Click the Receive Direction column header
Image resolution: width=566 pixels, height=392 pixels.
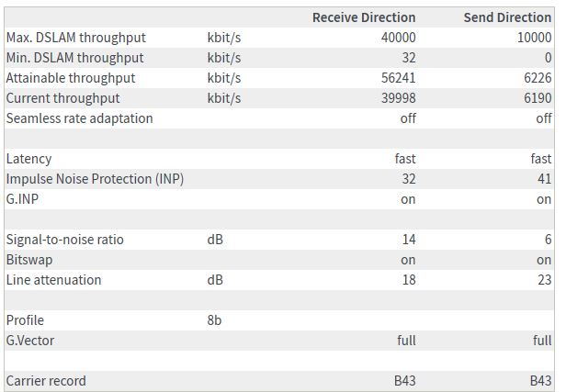[x=364, y=17]
